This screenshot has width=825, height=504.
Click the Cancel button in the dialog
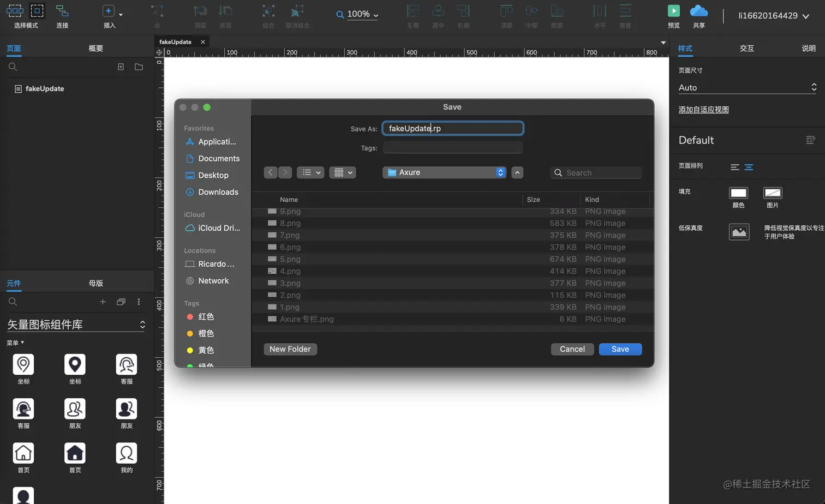(572, 349)
